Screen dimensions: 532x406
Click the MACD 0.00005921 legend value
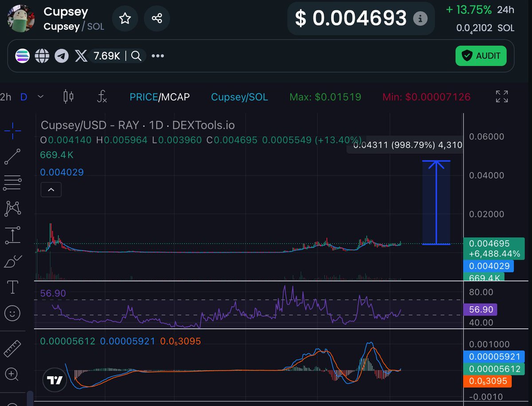point(128,341)
